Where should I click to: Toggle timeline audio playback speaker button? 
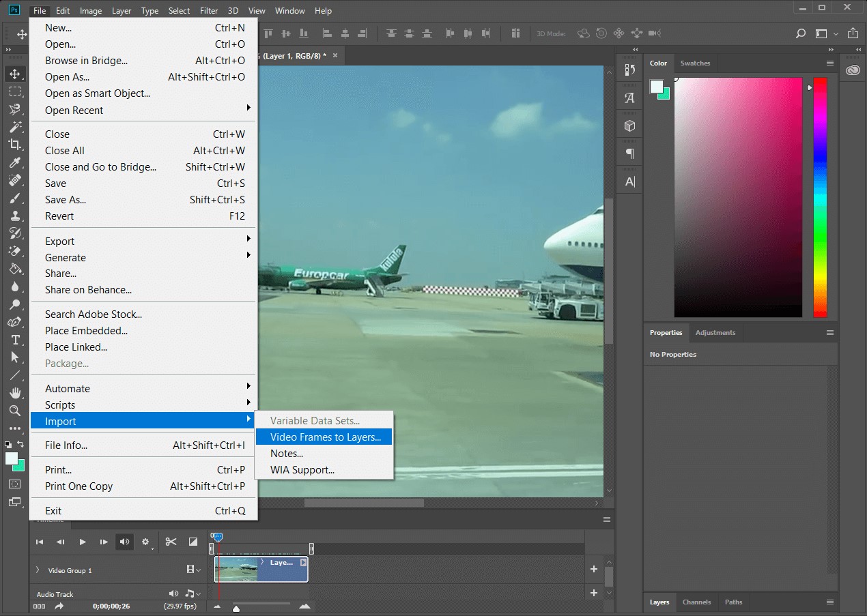pos(124,542)
